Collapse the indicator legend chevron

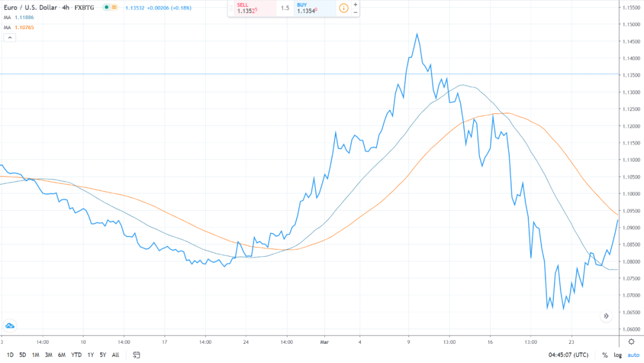tap(10, 38)
